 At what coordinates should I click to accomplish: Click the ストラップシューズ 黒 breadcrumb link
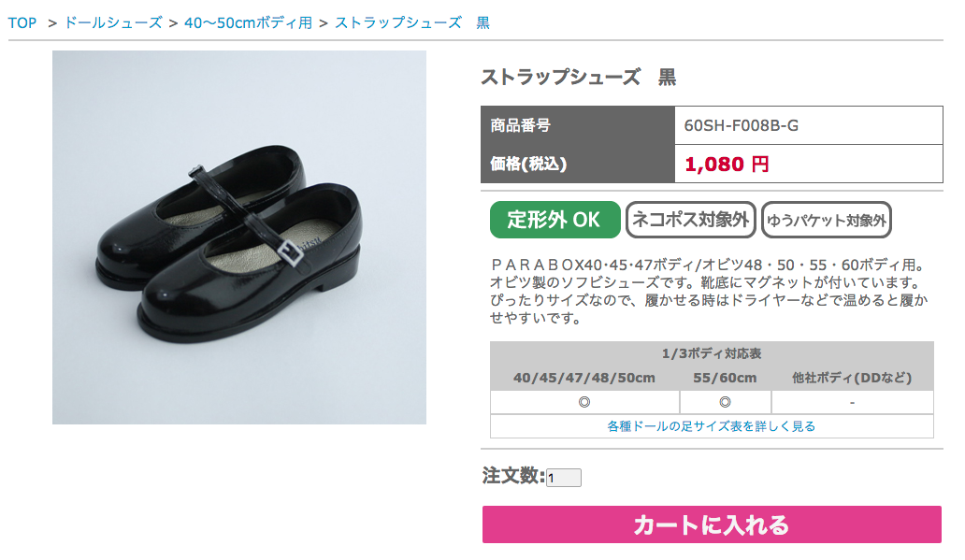411,22
